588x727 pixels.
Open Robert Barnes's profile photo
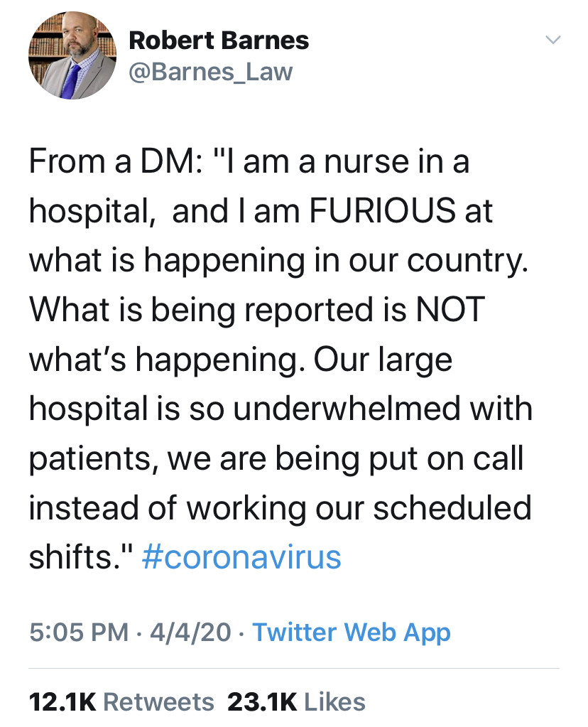pos(72,54)
